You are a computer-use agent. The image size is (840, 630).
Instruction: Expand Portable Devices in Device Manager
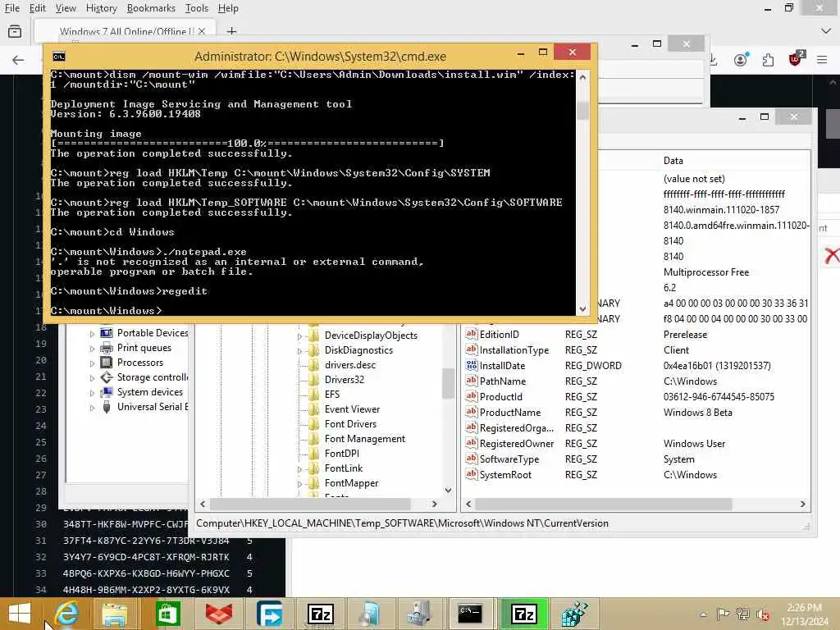point(92,334)
